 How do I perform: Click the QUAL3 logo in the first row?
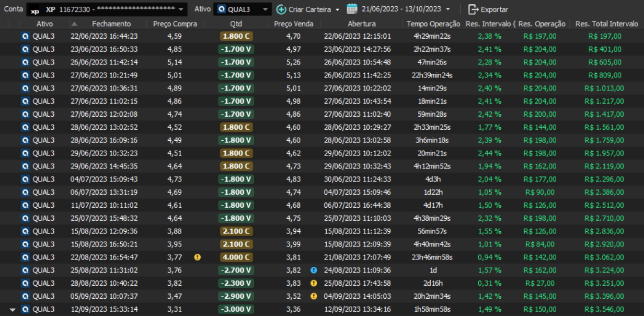click(26, 36)
